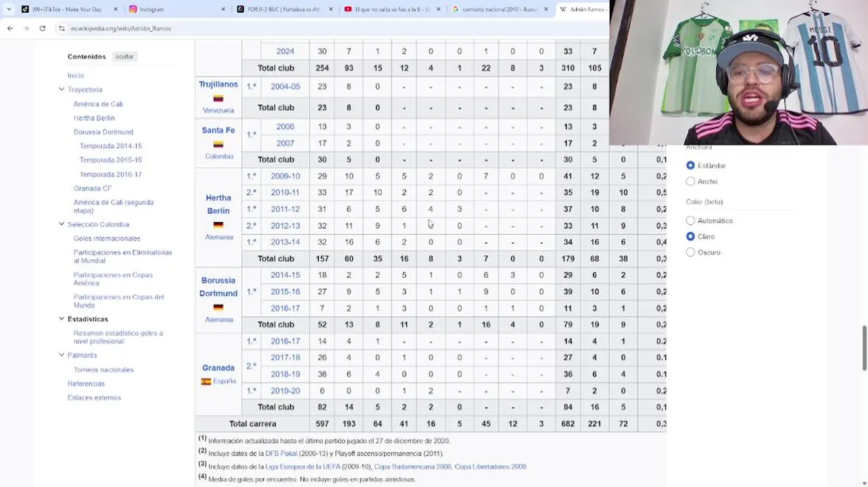This screenshot has height=487, width=868.
Task: Collapse the Palmarés section in contents
Action: pos(62,355)
